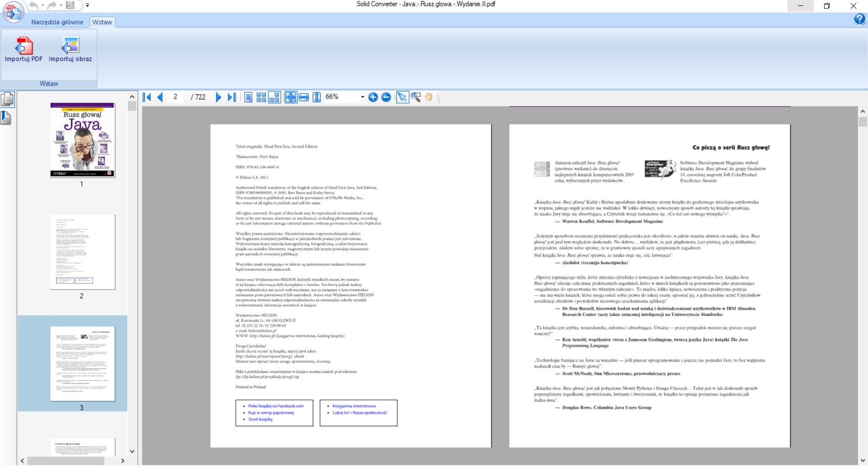Go to the previous page
The image size is (868, 469).
(x=160, y=97)
